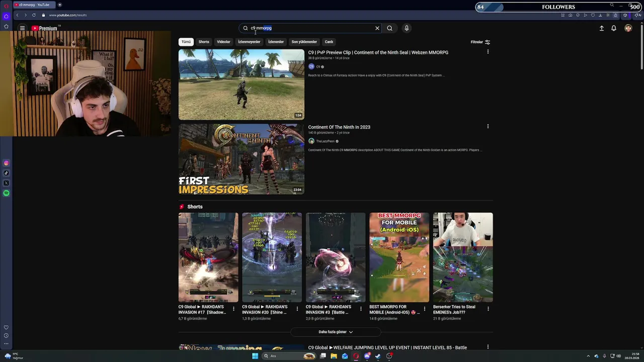Go forward with the browser forward arrow
Viewport: 644px width, 362px height.
point(25,15)
